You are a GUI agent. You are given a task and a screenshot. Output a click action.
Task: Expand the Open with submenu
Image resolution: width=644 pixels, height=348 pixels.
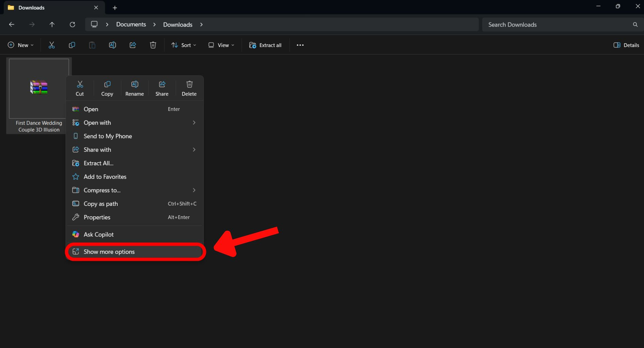tap(135, 123)
